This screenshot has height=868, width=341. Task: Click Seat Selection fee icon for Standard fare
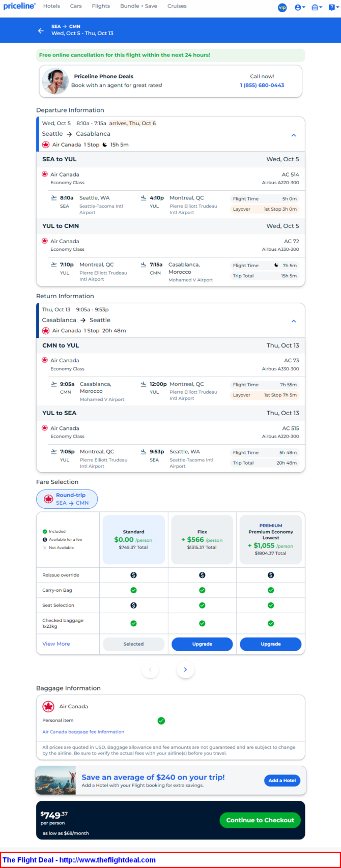point(133,605)
